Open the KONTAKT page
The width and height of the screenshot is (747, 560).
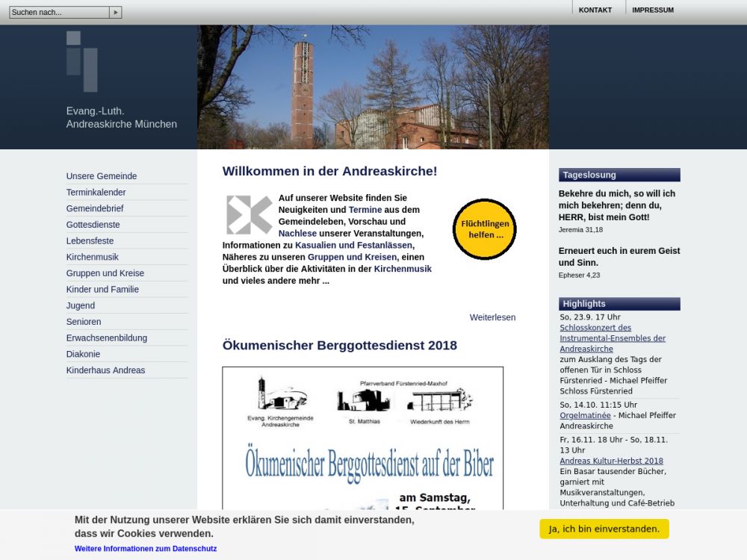click(x=595, y=10)
